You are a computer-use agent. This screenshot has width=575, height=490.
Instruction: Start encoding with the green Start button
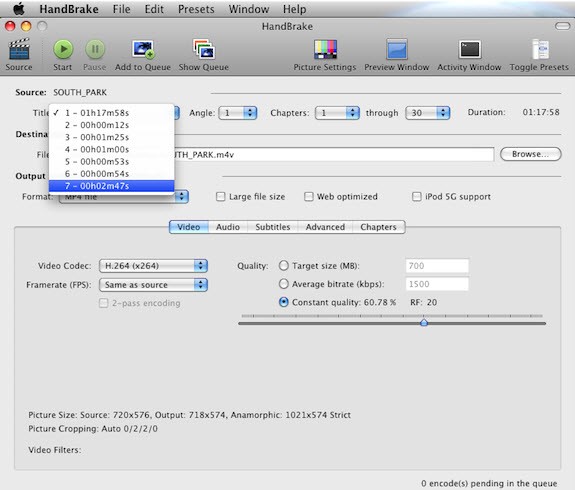pos(63,49)
